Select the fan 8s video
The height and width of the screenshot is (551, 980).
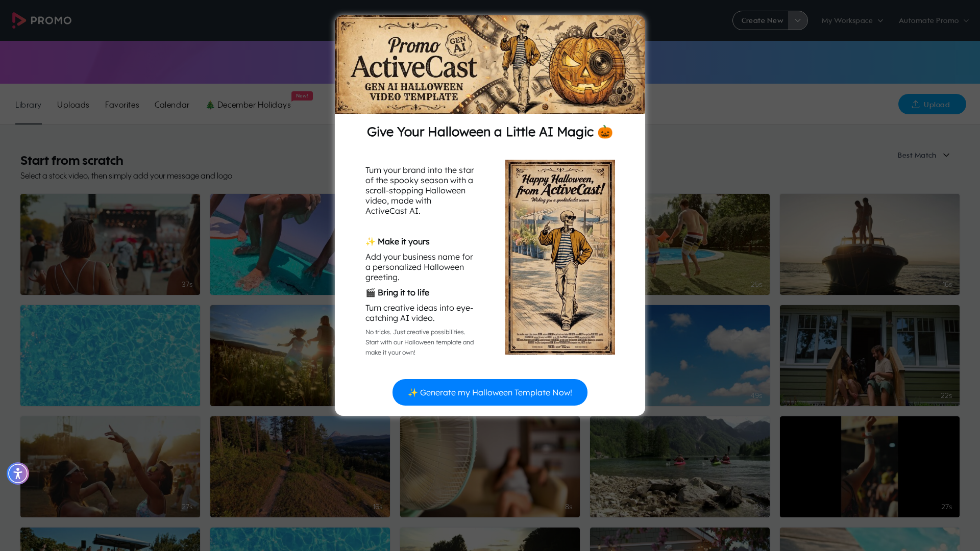tap(490, 467)
